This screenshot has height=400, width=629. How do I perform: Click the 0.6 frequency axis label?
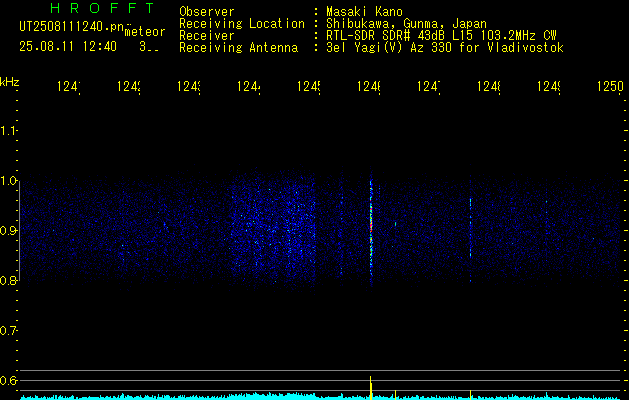[x=8, y=380]
